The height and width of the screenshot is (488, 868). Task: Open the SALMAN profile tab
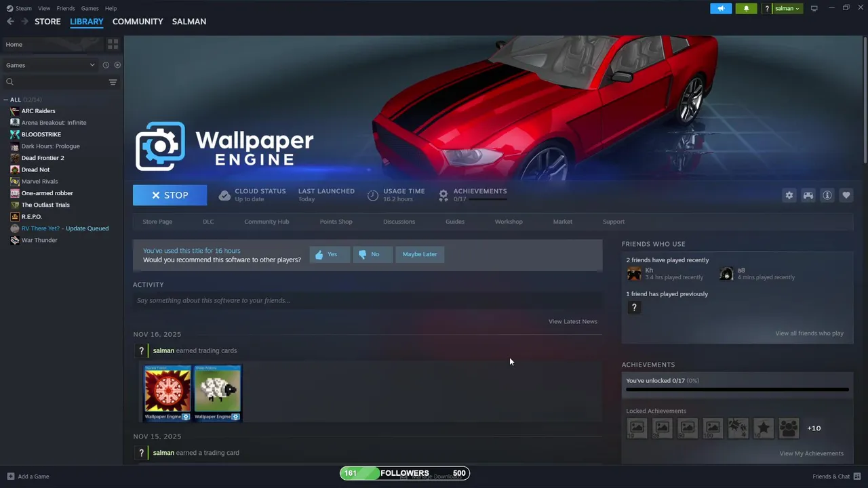coord(189,22)
